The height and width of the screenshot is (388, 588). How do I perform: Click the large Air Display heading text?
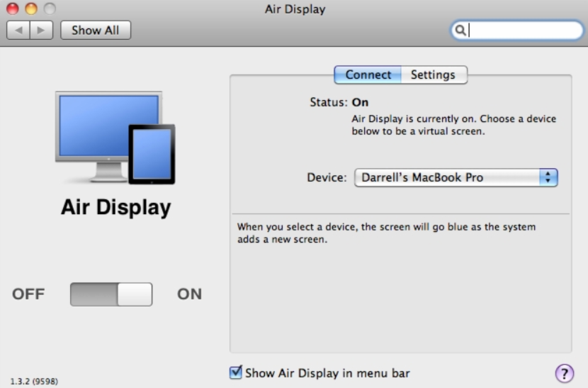[x=116, y=207]
